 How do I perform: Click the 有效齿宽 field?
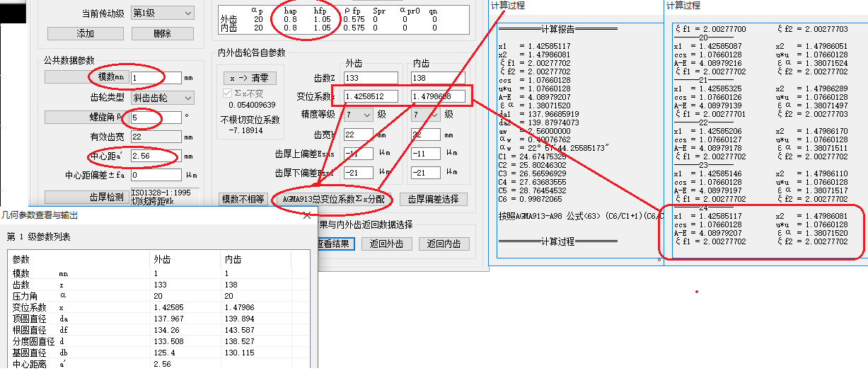click(156, 137)
